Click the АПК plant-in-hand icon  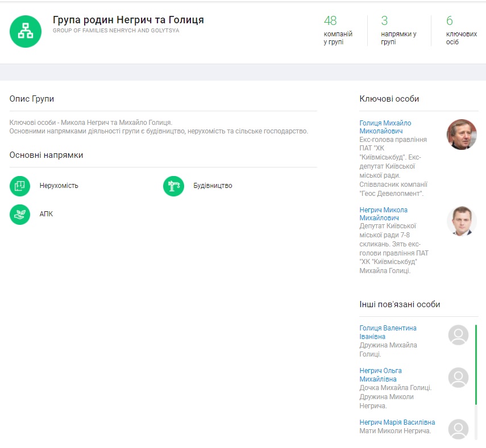click(20, 214)
